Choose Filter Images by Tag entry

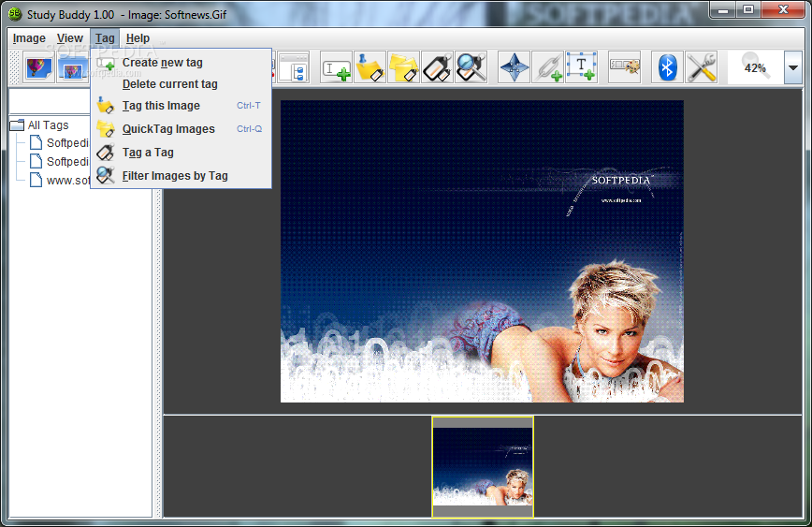181,176
